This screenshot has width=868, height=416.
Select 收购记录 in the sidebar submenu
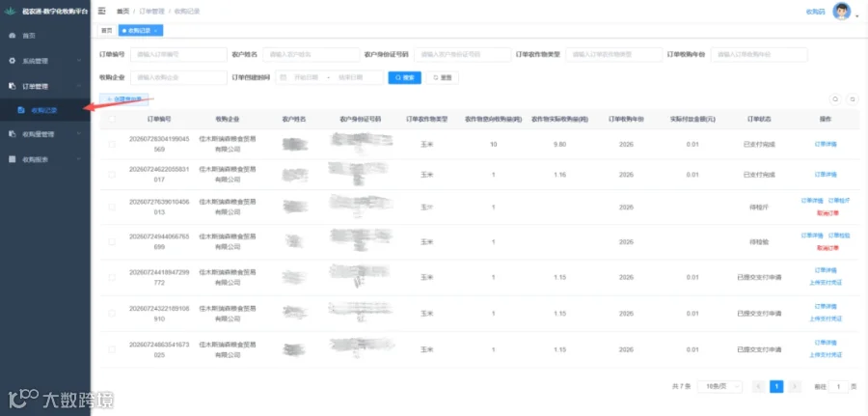pyautogui.click(x=44, y=110)
